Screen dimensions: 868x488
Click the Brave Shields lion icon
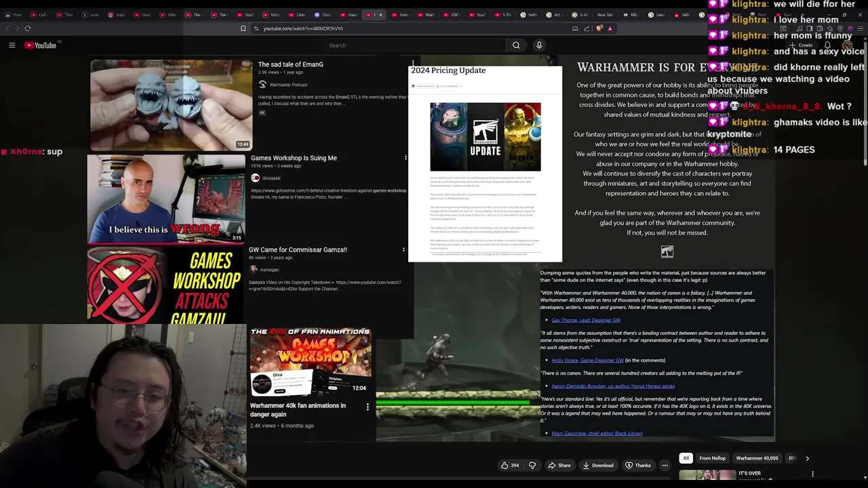599,28
